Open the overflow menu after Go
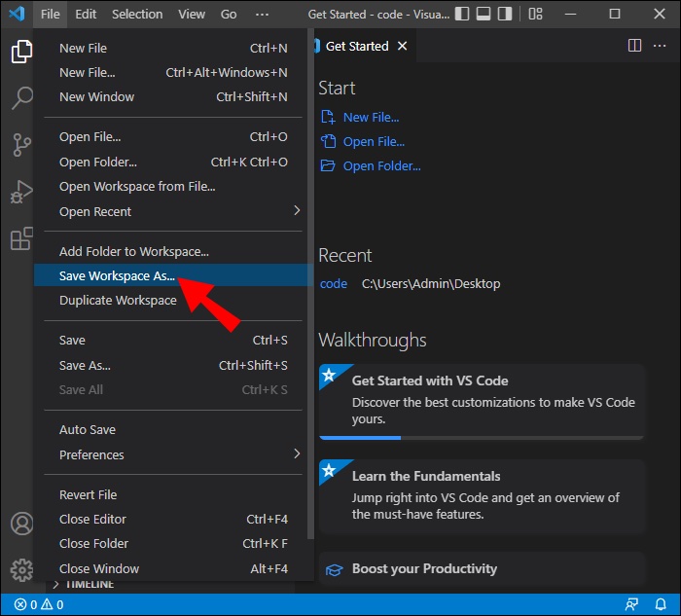Screen dimensions: 681x616 (x=262, y=15)
